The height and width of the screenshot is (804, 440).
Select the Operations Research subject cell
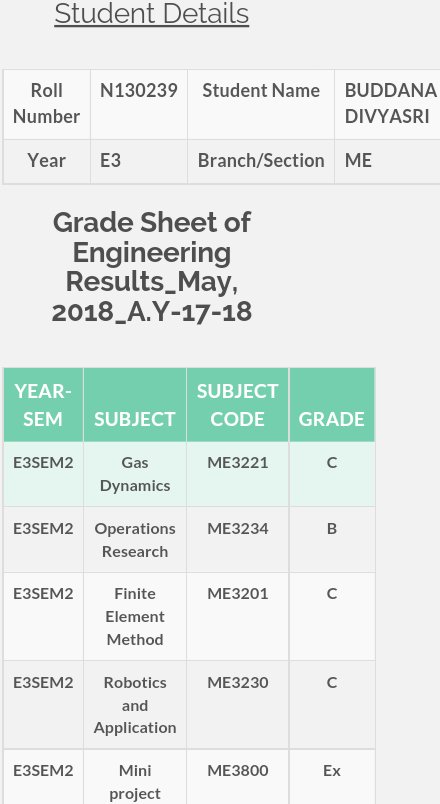pos(135,540)
